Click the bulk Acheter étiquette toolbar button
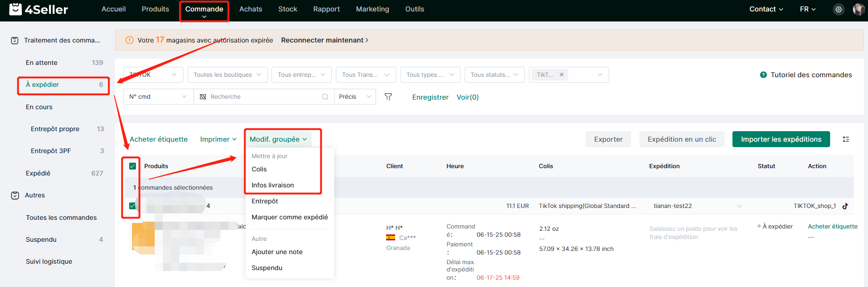 click(x=159, y=139)
